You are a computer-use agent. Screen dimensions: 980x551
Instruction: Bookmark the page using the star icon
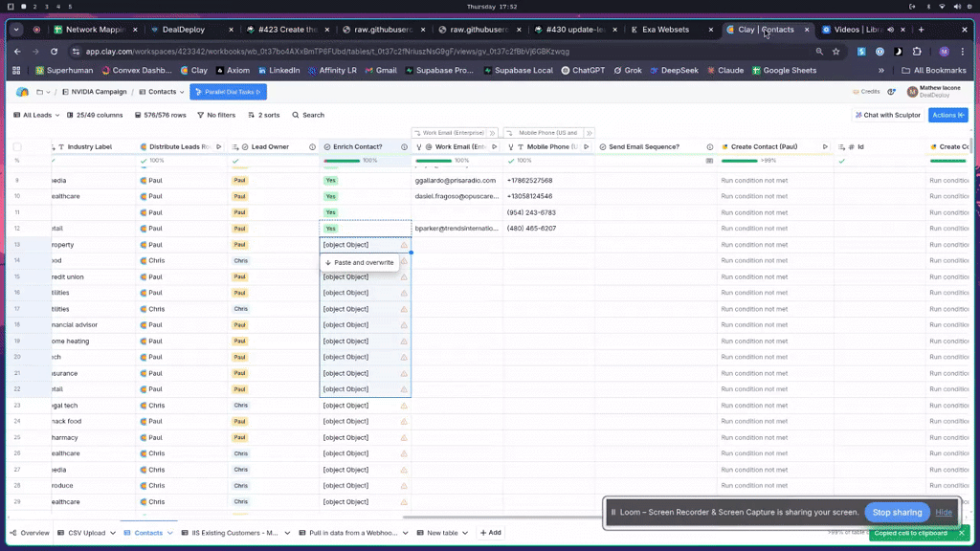[835, 51]
